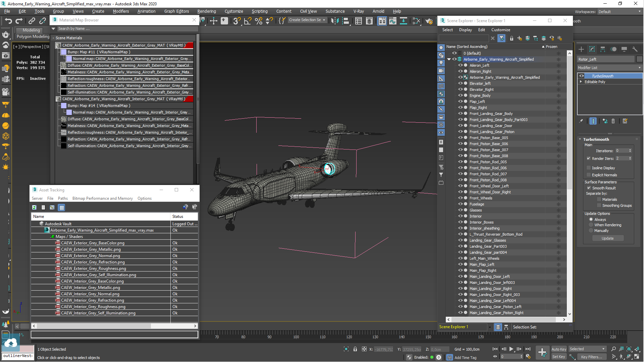Remove modifier with the trash icon

(x=613, y=121)
